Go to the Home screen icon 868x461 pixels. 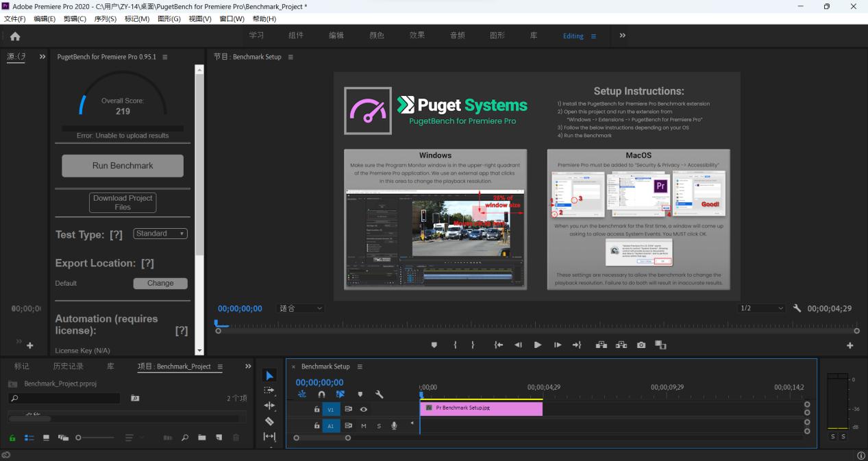coord(14,36)
